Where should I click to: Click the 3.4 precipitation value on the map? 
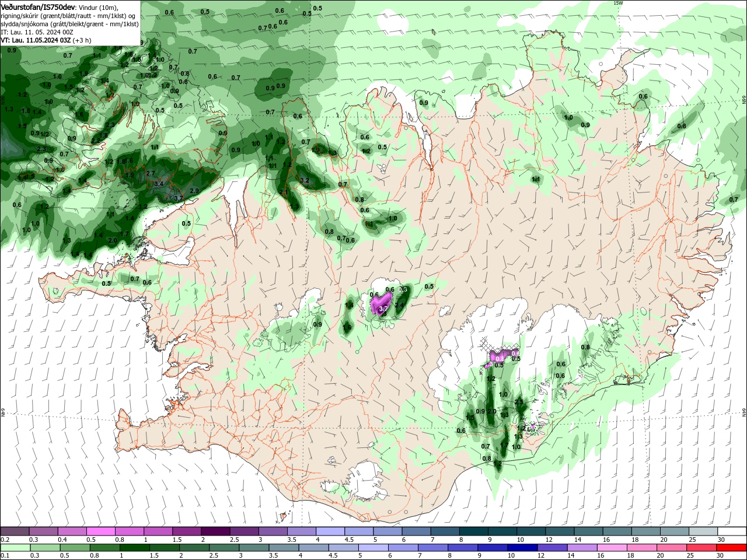pos(159,184)
